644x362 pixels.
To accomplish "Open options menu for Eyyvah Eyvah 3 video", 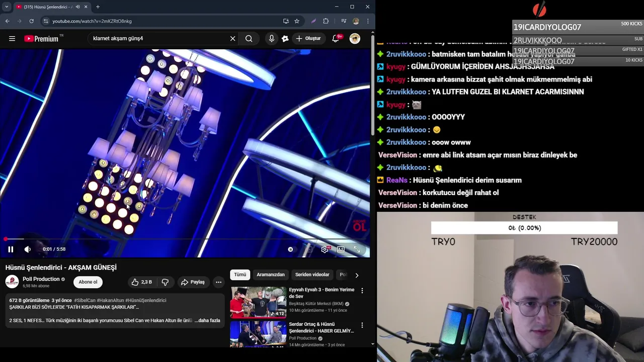I will (x=362, y=291).
